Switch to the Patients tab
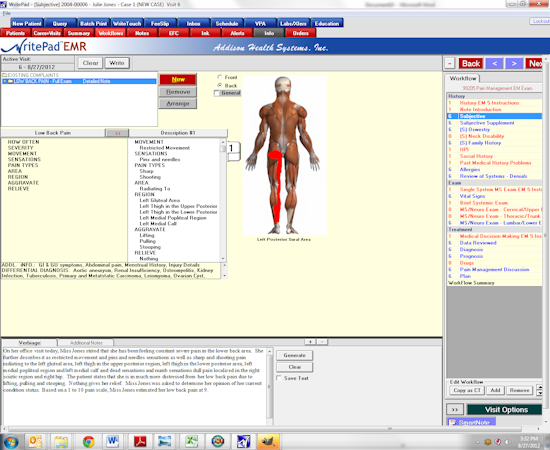This screenshot has width=550, height=450. click(15, 33)
